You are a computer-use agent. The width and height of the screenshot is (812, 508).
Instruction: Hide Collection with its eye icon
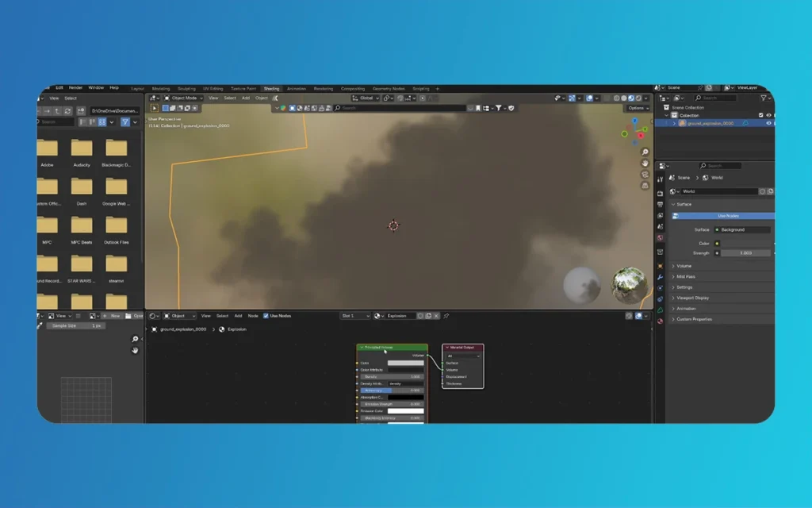click(x=768, y=115)
